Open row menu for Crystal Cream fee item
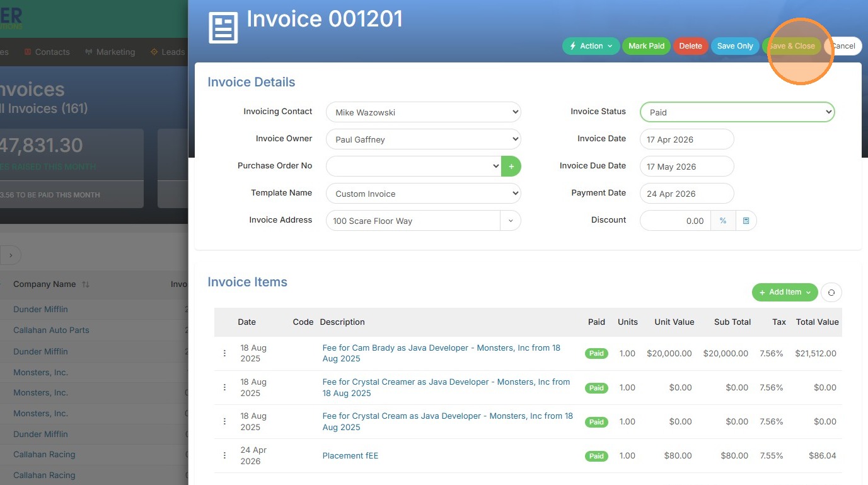This screenshot has height=485, width=868. coord(224,421)
